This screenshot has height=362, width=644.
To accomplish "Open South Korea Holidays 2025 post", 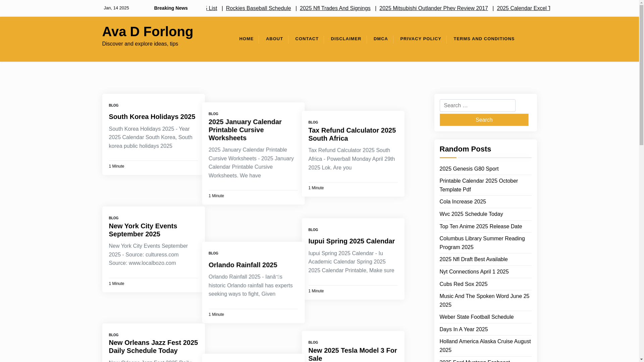I will pyautogui.click(x=152, y=117).
